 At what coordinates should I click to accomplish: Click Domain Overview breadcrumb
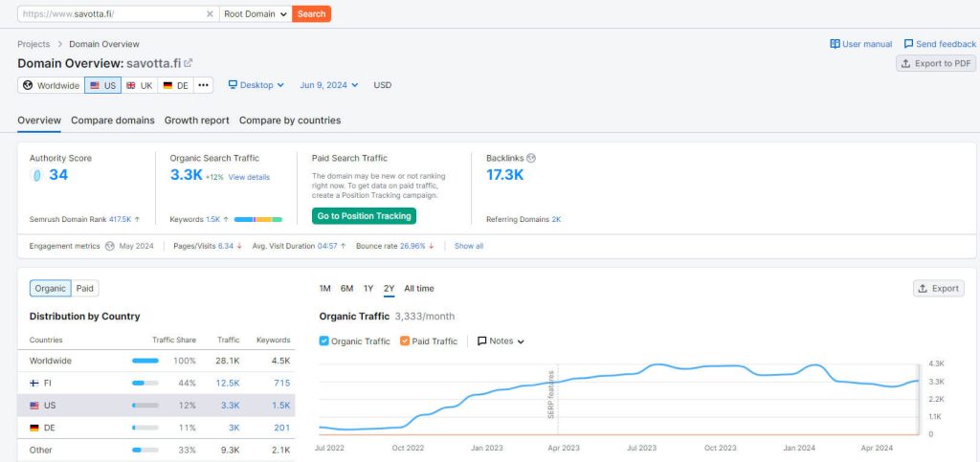(x=104, y=44)
